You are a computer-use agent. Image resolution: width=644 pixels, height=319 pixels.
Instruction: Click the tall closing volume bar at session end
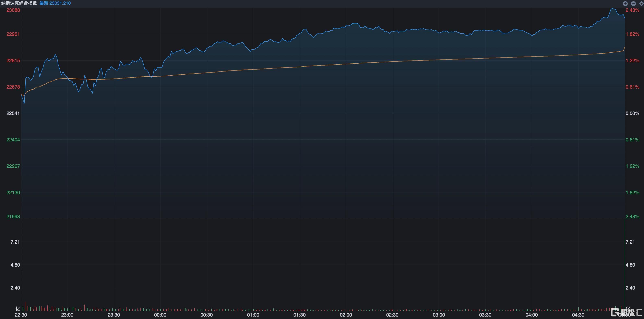point(625,265)
